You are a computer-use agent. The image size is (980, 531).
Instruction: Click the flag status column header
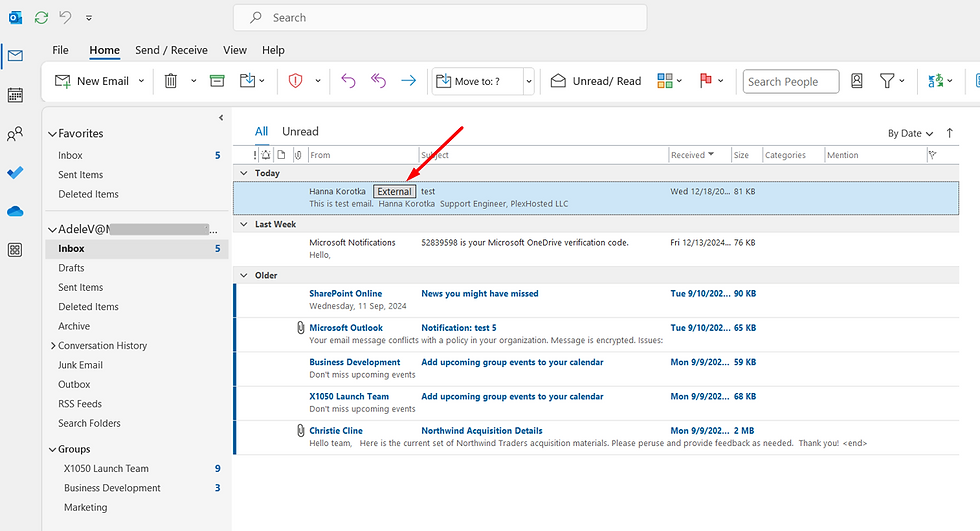(932, 155)
